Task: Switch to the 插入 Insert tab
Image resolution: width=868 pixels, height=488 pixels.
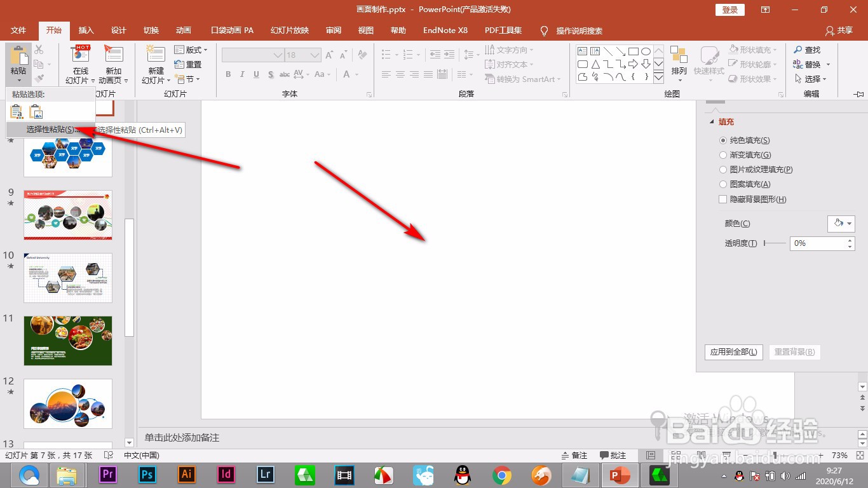Action: pyautogui.click(x=86, y=30)
